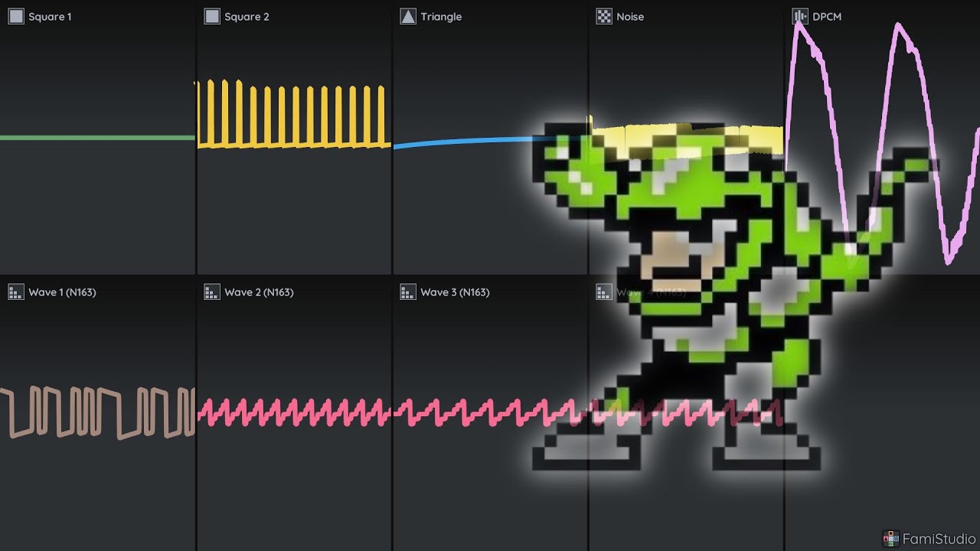This screenshot has width=980, height=551.
Task: Click the yellow Square 2 waveform
Action: tap(294, 114)
